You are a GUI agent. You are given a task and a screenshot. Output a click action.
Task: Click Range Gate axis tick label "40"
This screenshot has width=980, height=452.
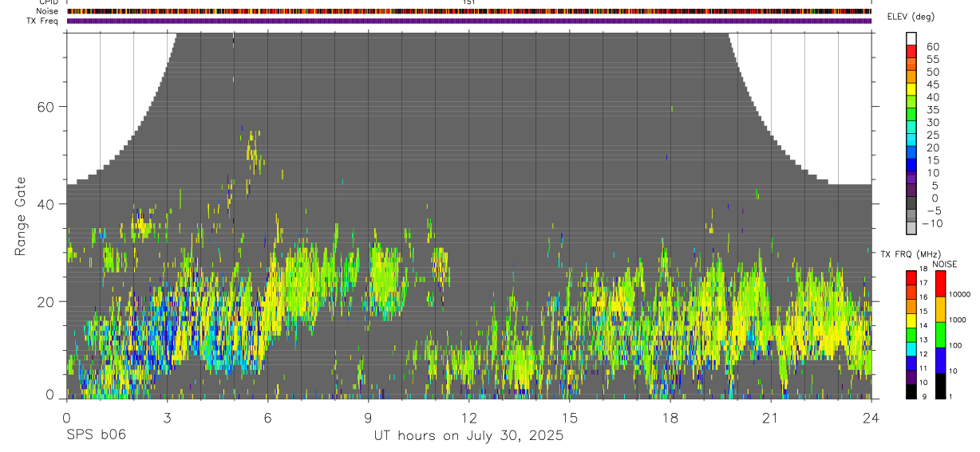[x=47, y=204]
